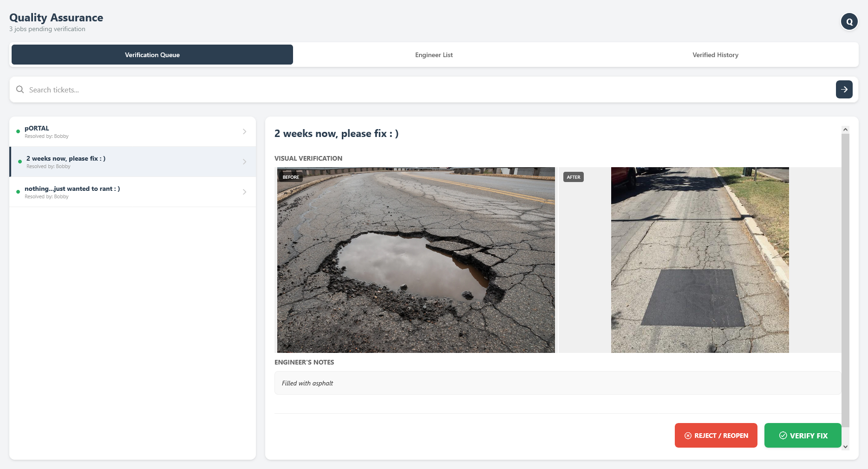Click green status dot beside pORTAL ticket
868x469 pixels.
pyautogui.click(x=18, y=131)
